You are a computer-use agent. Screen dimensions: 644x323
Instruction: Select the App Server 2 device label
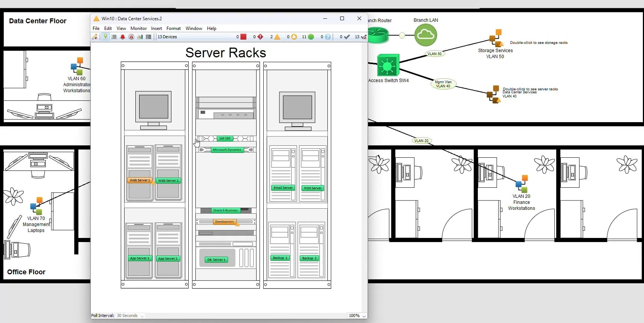coord(168,259)
